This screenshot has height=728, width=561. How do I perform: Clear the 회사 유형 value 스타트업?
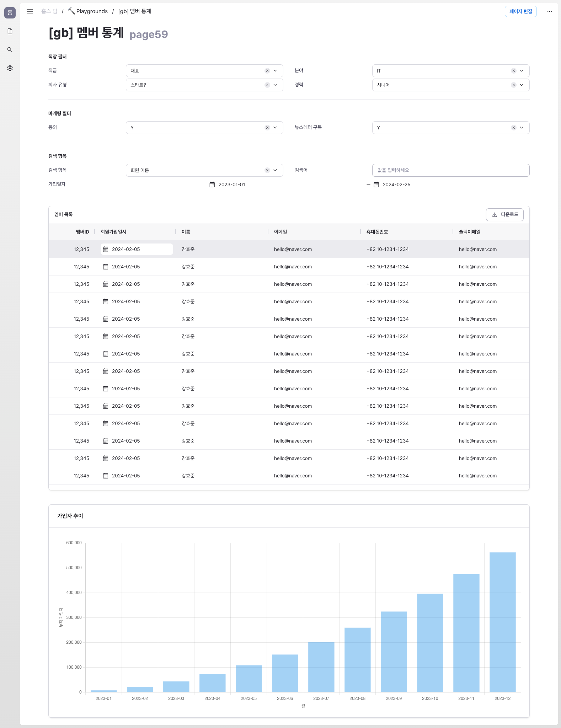(x=267, y=85)
